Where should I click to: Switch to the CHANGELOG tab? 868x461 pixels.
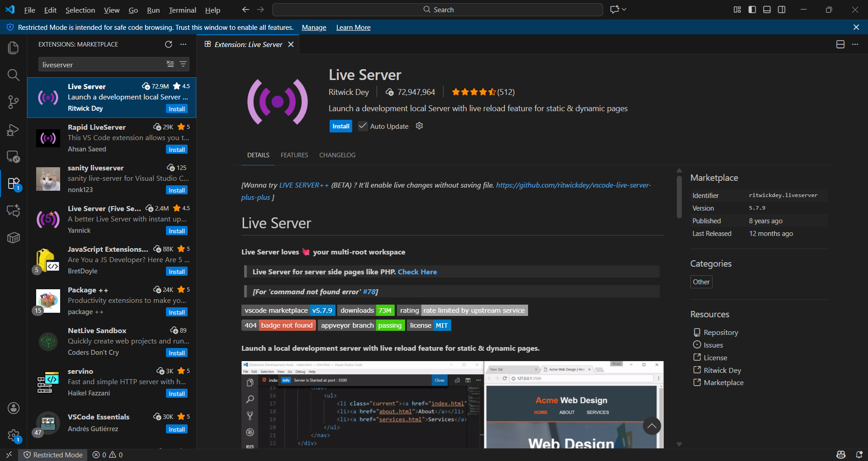pos(337,155)
